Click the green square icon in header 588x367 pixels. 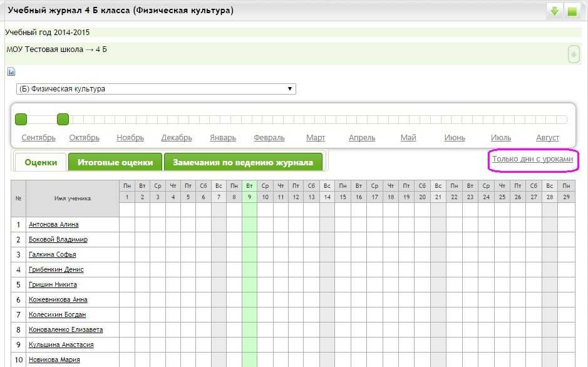click(572, 11)
